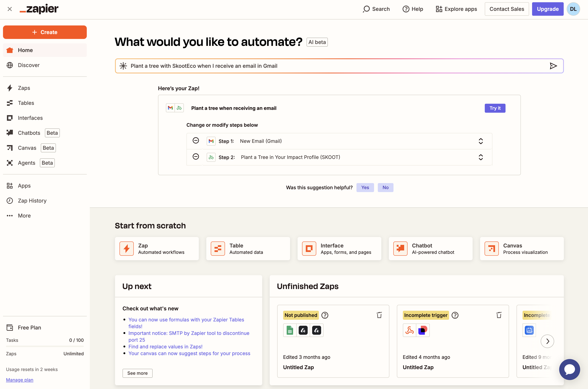Viewport: 588px width, 389px height.
Task: Open Agents Beta in the sidebar
Action: point(45,163)
